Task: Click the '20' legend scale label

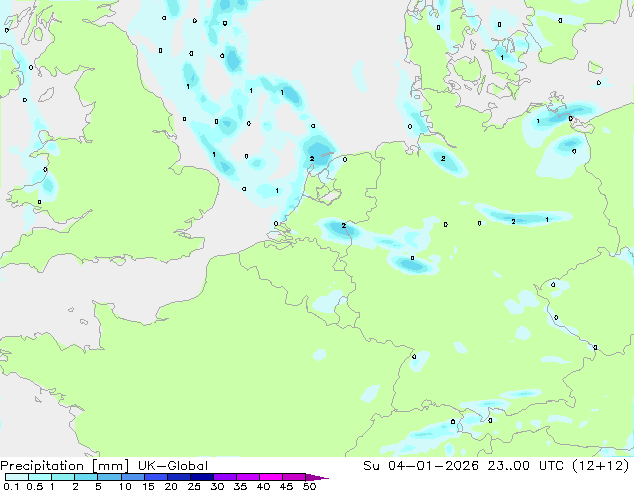Action: [171, 486]
